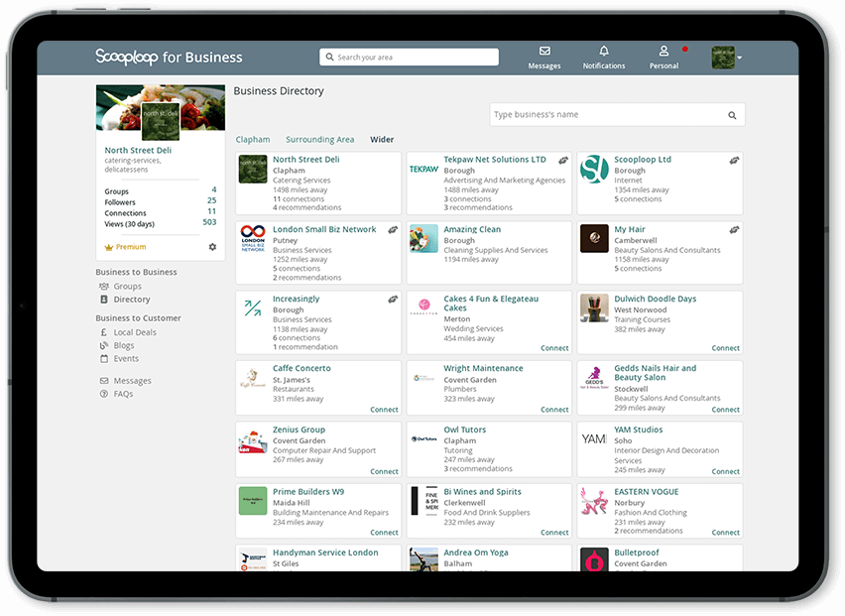Click the Groups count 4

(214, 189)
